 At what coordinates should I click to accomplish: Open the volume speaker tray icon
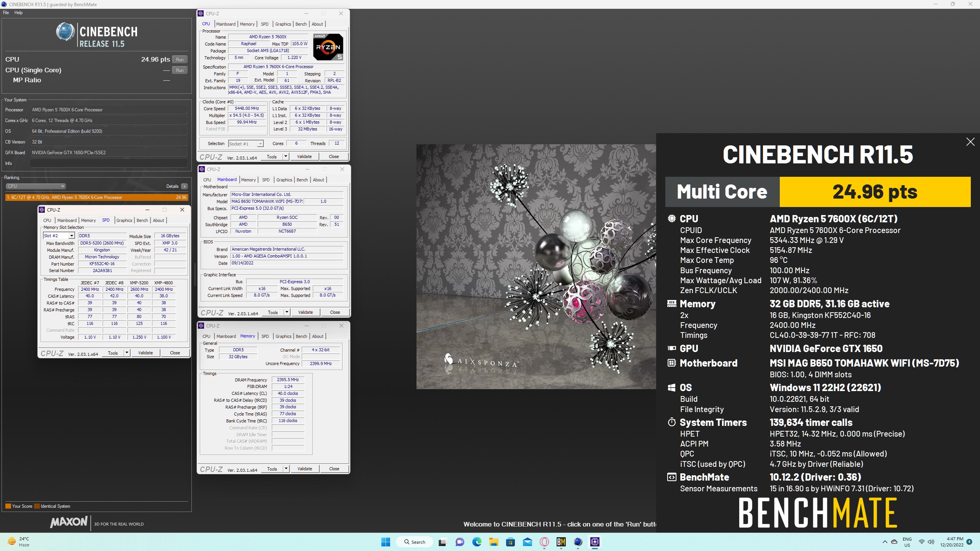(x=931, y=542)
